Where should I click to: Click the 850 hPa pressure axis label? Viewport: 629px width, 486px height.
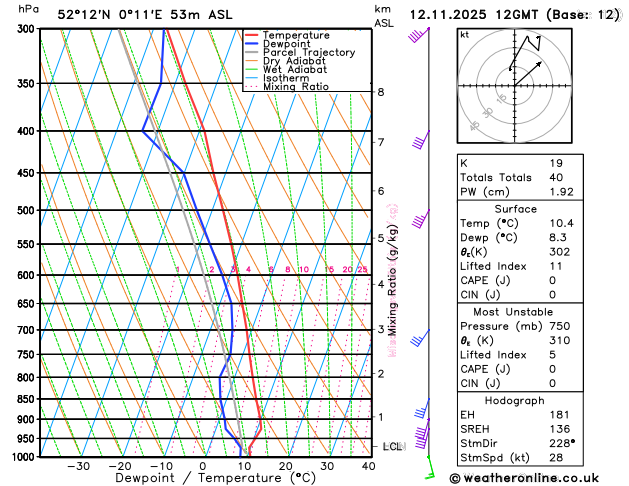click(26, 399)
